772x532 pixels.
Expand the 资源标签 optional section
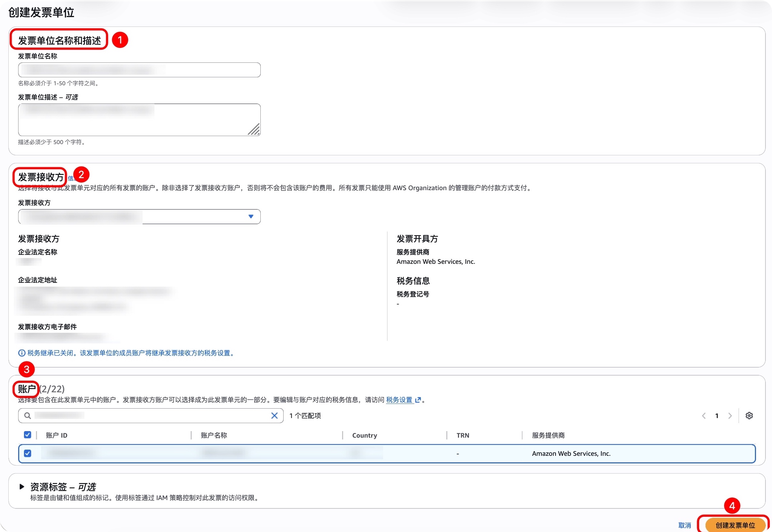coord(22,487)
